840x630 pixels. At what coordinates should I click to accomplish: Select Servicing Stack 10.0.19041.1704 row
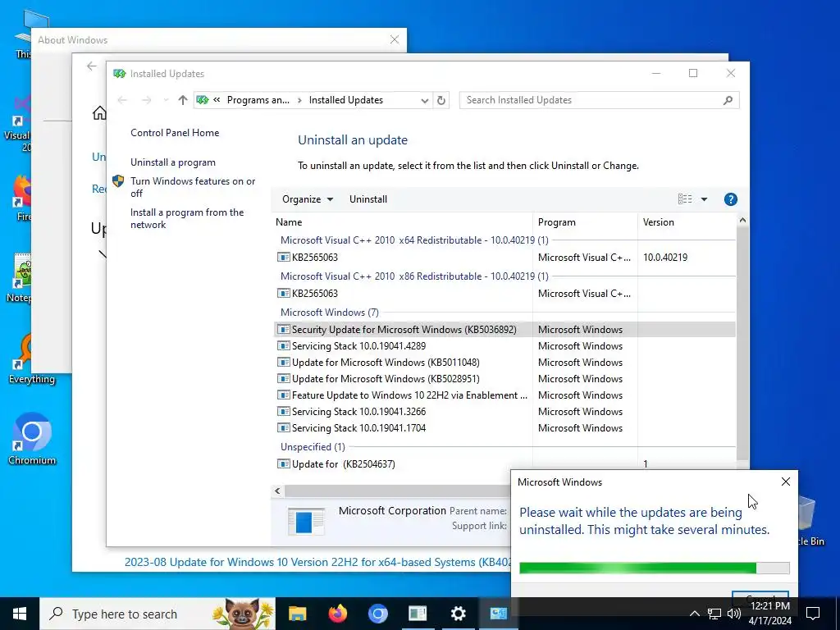tap(504, 428)
